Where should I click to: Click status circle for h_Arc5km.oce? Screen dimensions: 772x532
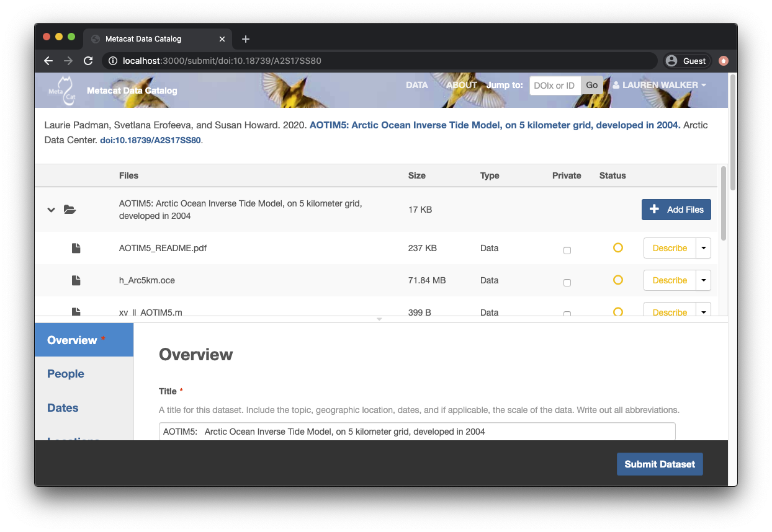coord(617,280)
